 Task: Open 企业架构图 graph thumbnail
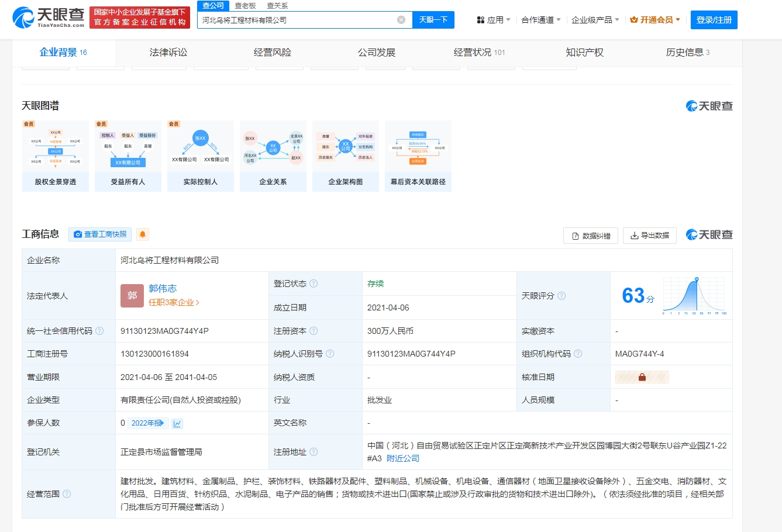346,156
